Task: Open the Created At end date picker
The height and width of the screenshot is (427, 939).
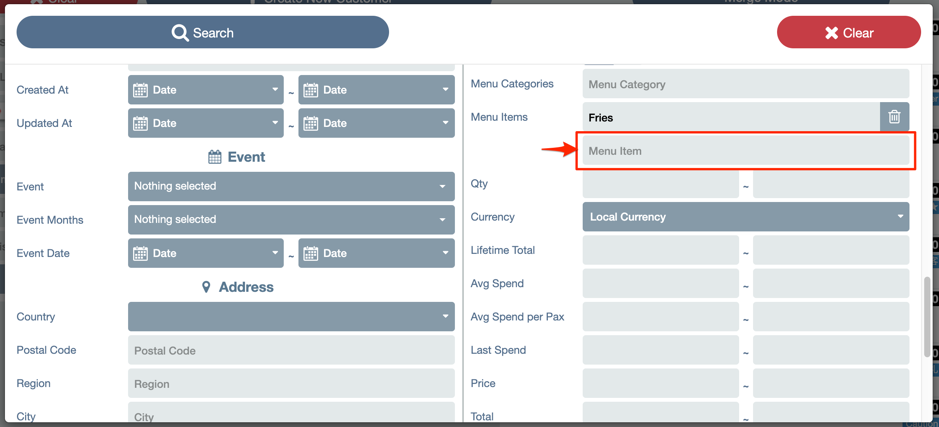Action: (x=376, y=90)
